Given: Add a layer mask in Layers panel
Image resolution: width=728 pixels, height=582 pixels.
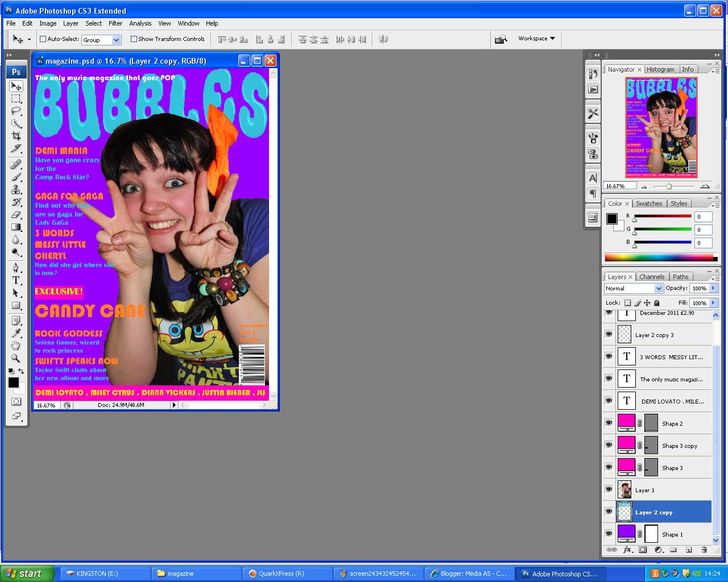Looking at the screenshot, I should 643,550.
